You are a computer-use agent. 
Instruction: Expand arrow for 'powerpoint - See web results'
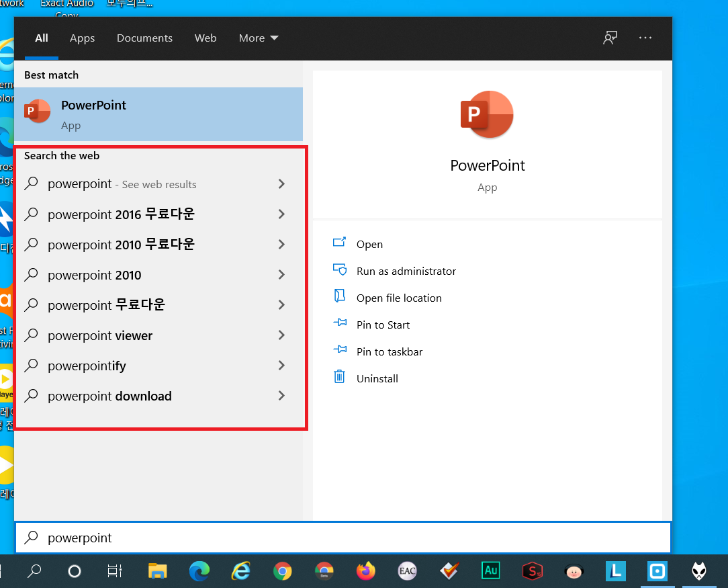click(281, 184)
